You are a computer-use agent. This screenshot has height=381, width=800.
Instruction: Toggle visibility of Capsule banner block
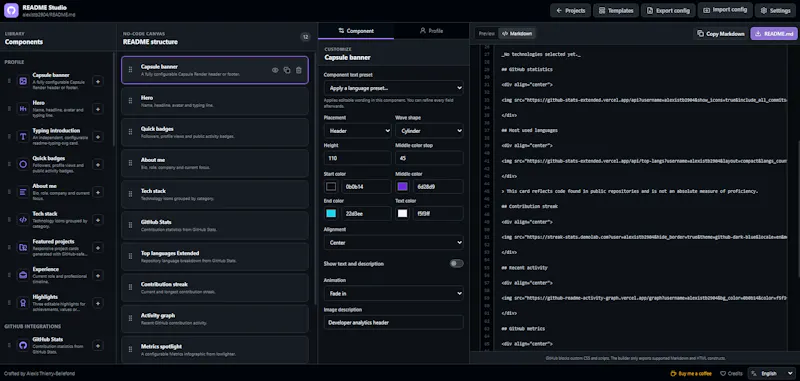[275, 70]
